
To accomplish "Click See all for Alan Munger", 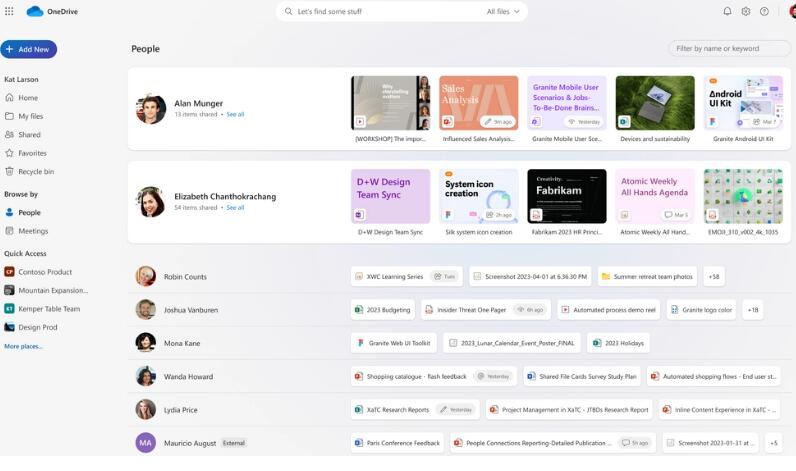I will click(235, 114).
